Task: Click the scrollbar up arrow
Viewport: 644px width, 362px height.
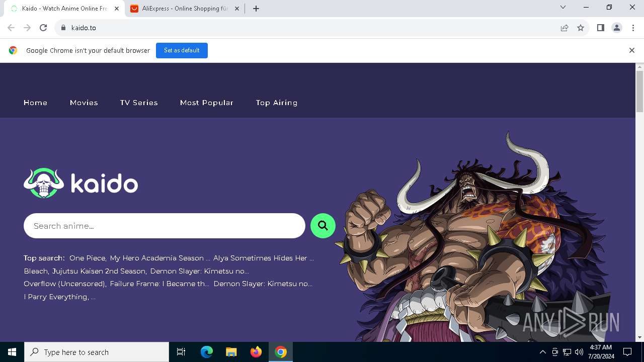Action: (639, 67)
